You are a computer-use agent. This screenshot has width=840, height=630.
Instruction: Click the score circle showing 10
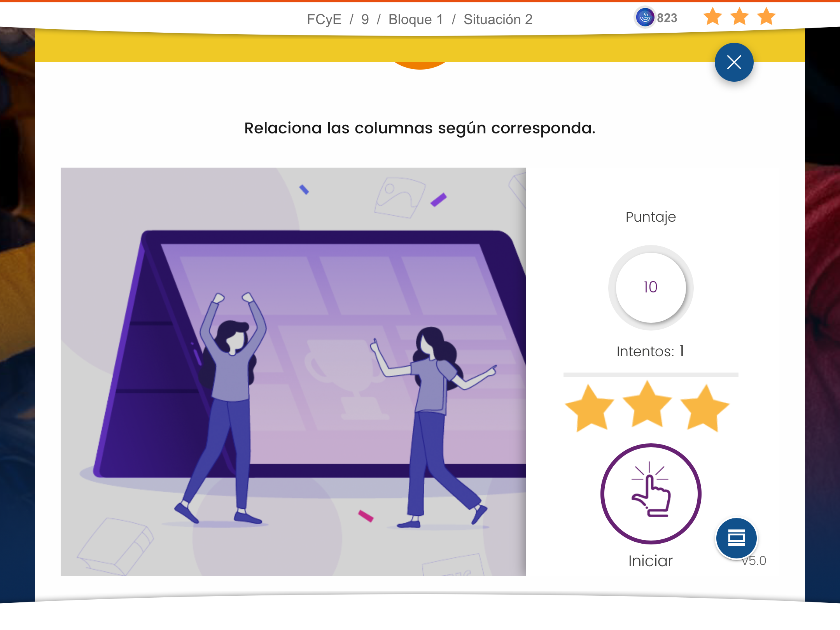click(651, 287)
